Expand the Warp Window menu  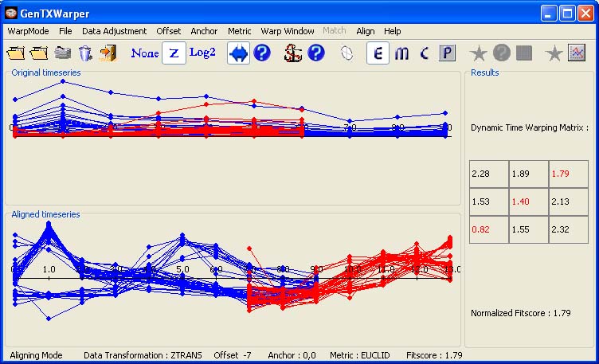pos(288,31)
